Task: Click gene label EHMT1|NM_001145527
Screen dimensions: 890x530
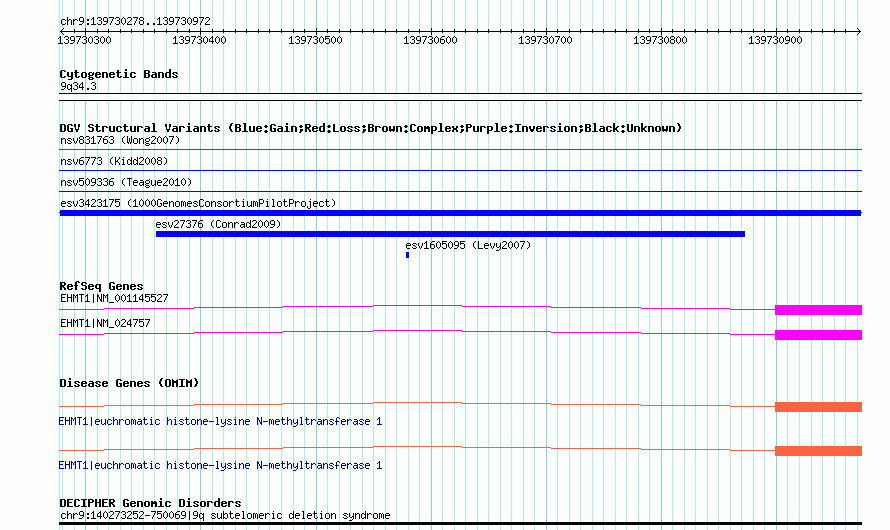Action: [114, 298]
